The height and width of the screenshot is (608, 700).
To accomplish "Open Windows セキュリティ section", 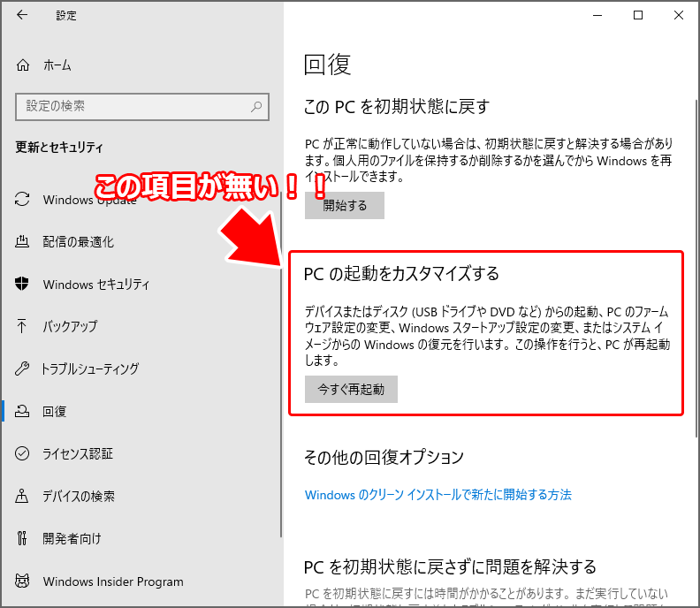I will click(96, 284).
